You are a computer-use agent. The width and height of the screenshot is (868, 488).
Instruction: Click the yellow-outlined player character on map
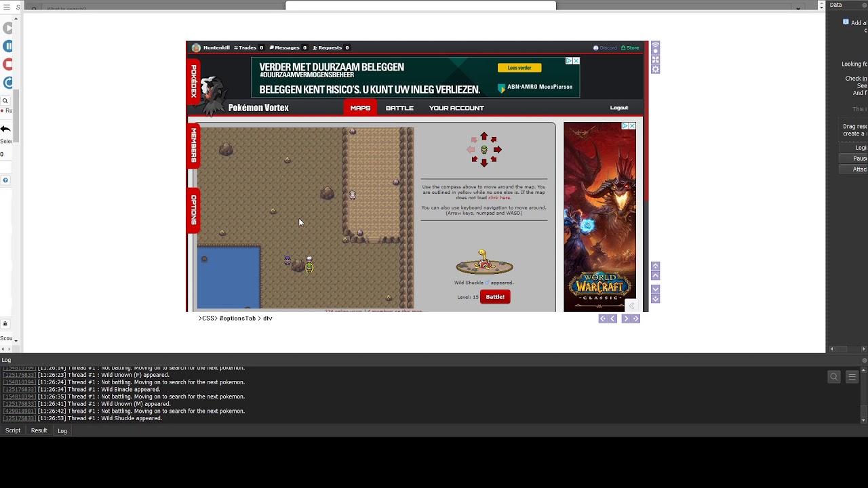point(309,267)
